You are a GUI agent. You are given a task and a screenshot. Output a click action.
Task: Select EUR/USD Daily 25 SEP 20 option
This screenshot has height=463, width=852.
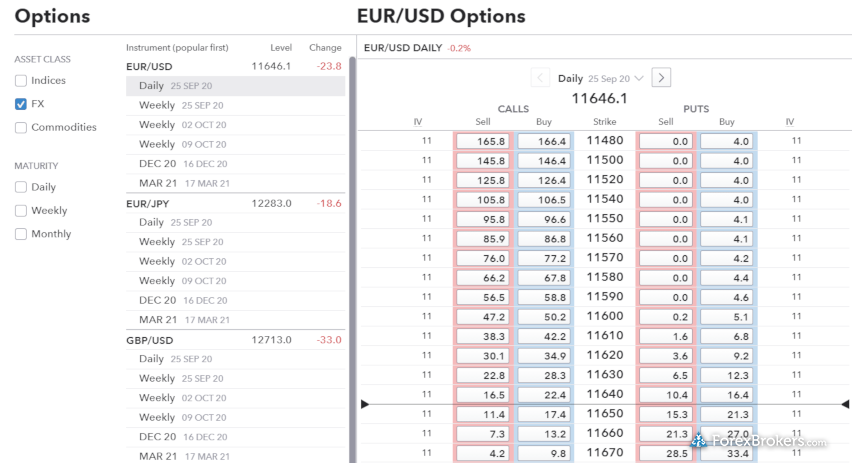pos(235,86)
